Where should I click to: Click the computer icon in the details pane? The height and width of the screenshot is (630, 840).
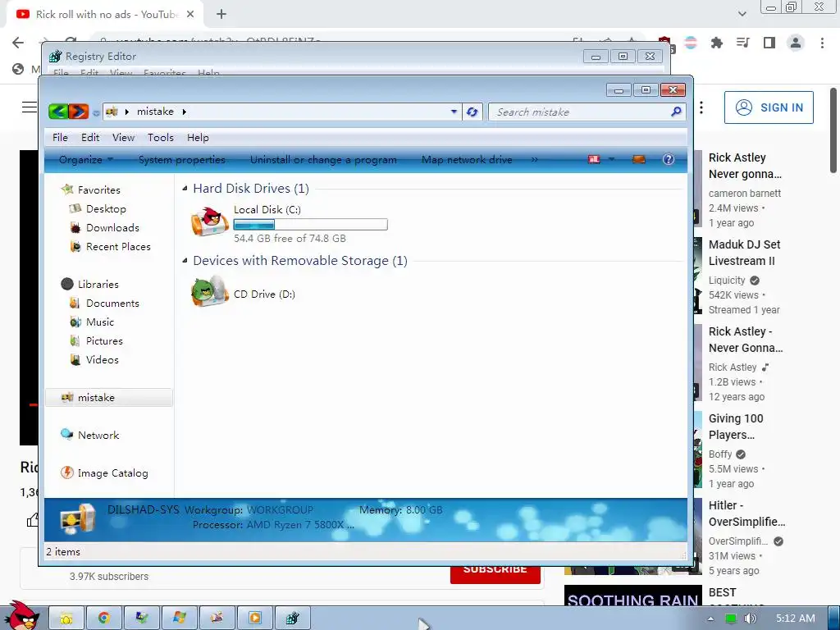(x=78, y=519)
